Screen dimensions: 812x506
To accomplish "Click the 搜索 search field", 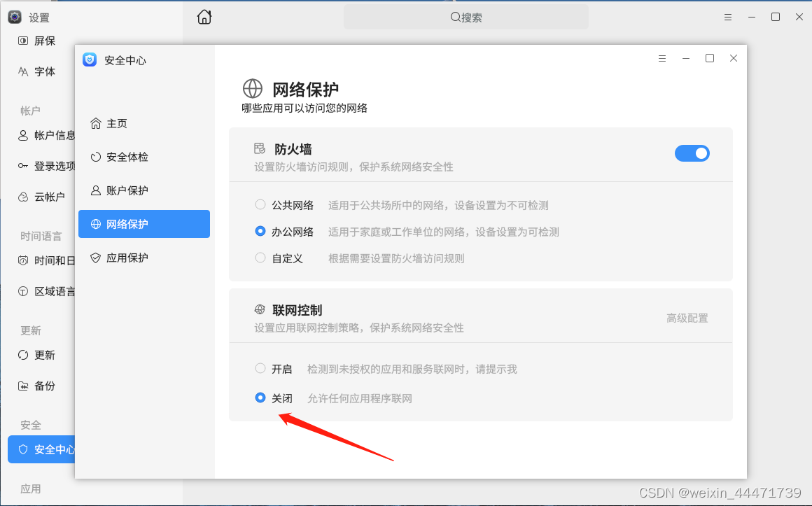I will (465, 16).
